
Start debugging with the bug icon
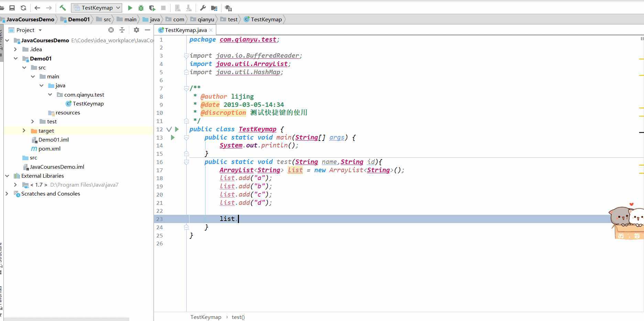pos(141,8)
